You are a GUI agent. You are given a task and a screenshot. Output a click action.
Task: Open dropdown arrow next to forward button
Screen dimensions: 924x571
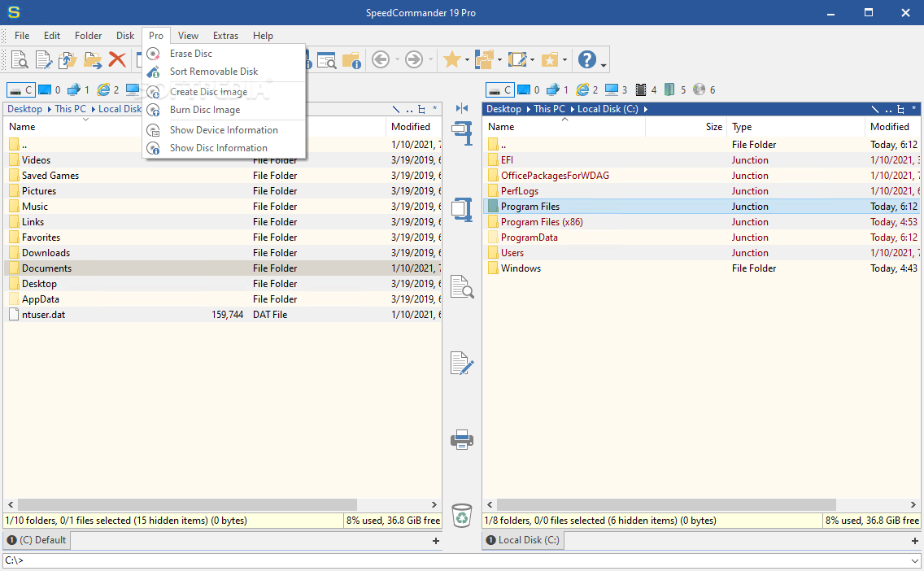coord(431,60)
